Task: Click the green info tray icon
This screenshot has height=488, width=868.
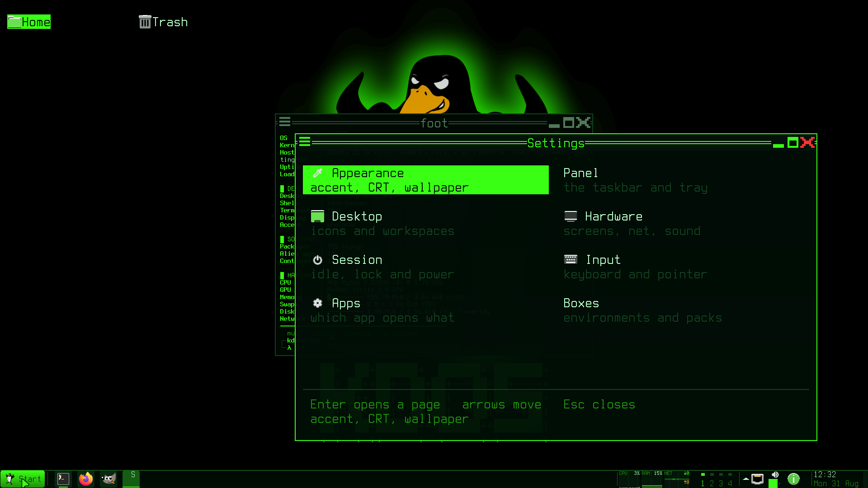Action: coord(793,479)
